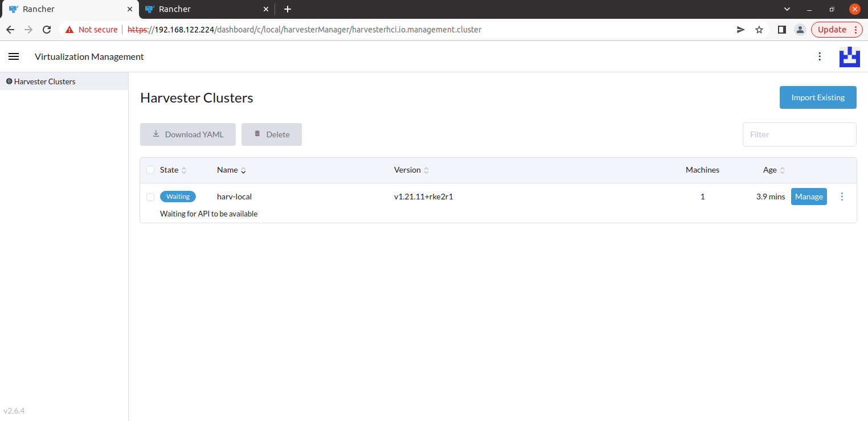Select the harv-local row checkbox
Viewport: 868px width, 421px height.
click(x=150, y=197)
